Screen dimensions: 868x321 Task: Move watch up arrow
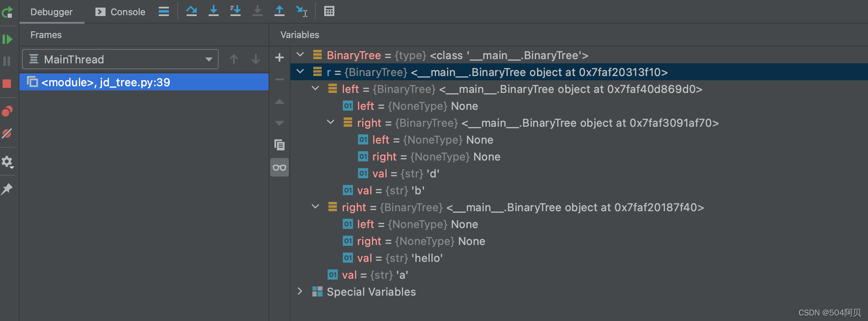coord(279,101)
